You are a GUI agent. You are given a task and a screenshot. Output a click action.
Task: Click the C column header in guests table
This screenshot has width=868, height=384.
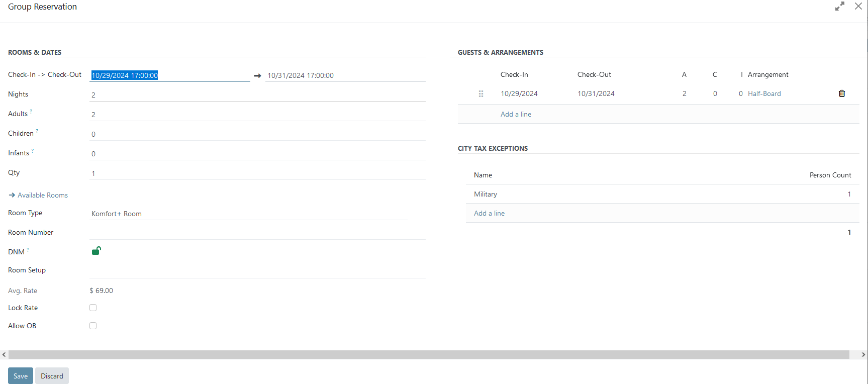click(715, 74)
